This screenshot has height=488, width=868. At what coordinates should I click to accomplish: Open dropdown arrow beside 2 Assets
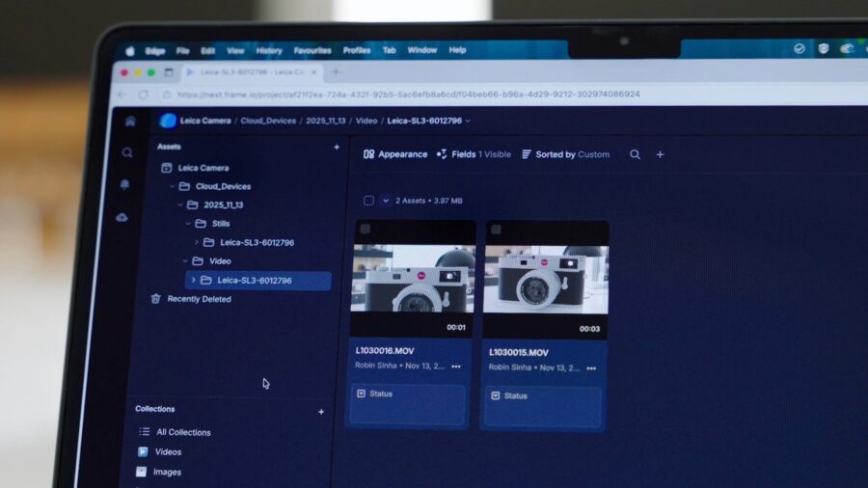pyautogui.click(x=386, y=201)
